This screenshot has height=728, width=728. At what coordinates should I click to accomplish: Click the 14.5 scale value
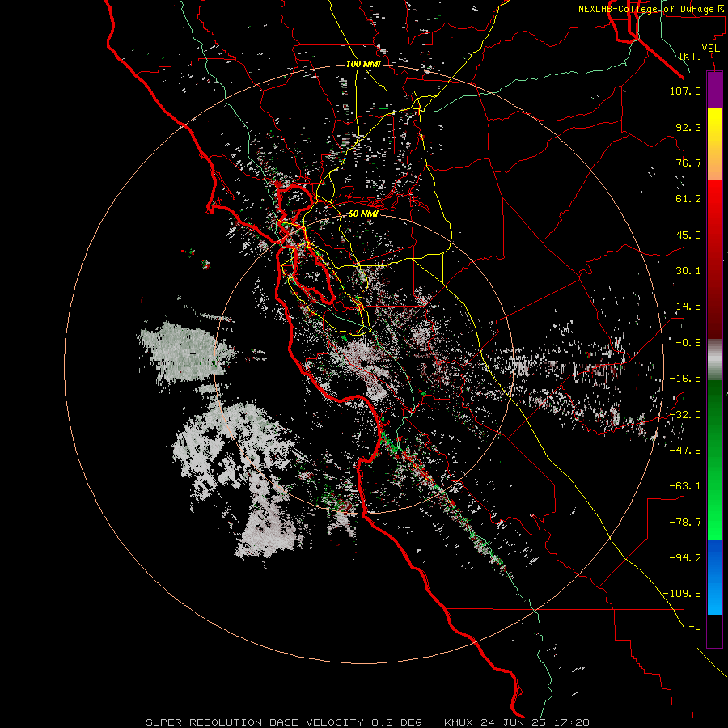click(688, 307)
